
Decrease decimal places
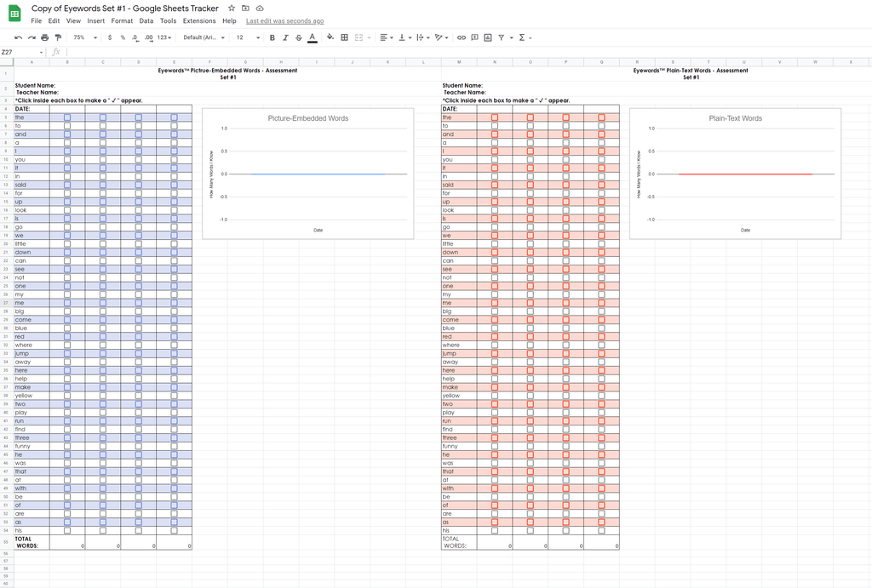[135, 37]
